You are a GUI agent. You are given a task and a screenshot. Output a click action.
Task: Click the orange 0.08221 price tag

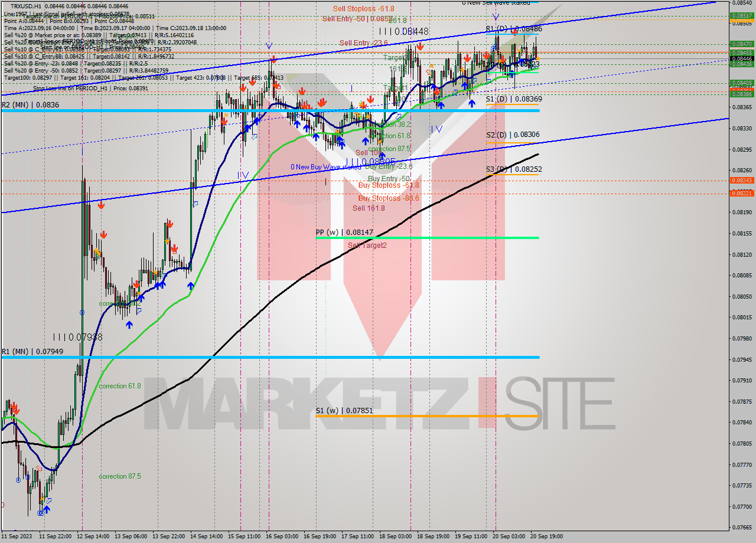(x=742, y=193)
